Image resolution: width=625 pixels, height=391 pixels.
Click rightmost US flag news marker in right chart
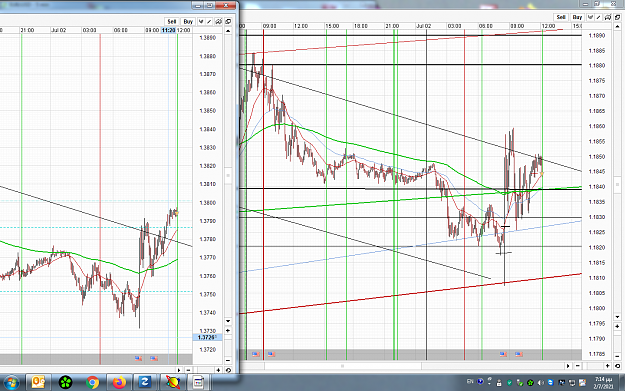[519, 354]
